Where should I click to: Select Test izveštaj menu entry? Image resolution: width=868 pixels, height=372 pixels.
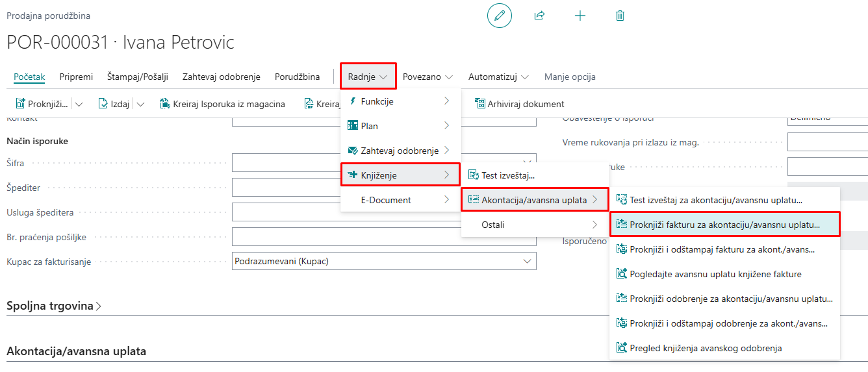pyautogui.click(x=507, y=175)
